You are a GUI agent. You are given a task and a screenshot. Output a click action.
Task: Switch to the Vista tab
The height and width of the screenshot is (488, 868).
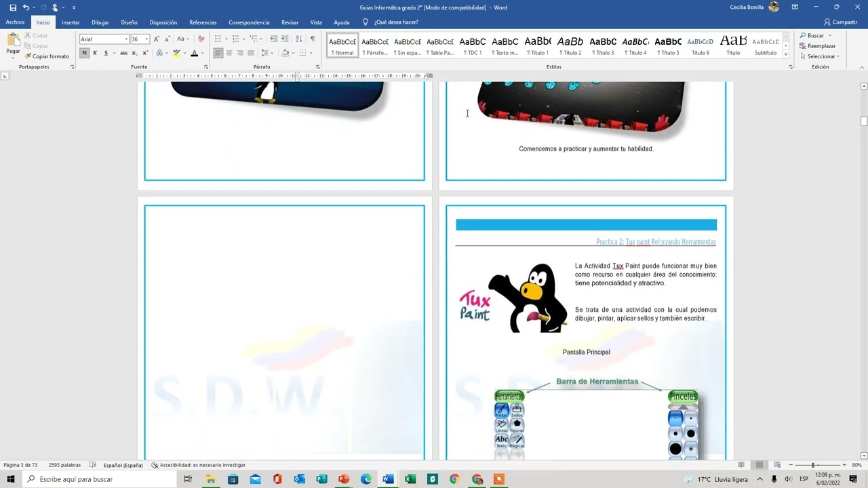[316, 22]
